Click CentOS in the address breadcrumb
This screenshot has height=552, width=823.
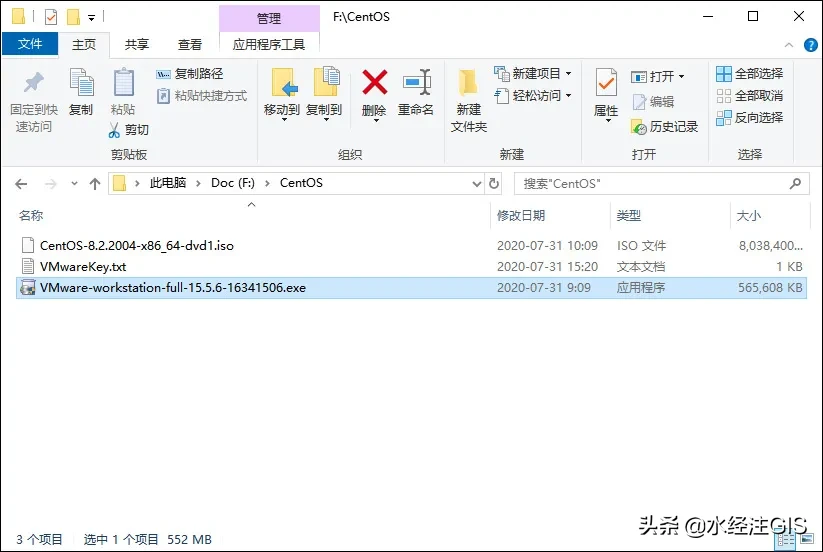tap(301, 183)
